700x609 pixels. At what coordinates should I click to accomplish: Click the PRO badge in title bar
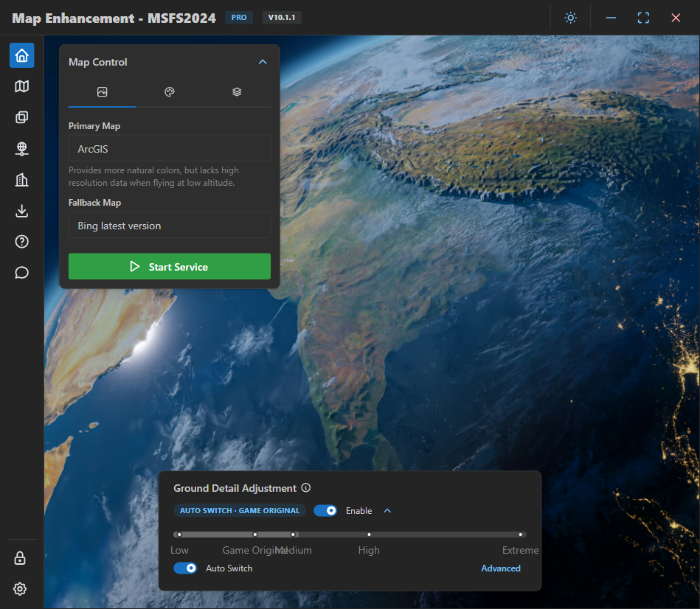tap(239, 18)
